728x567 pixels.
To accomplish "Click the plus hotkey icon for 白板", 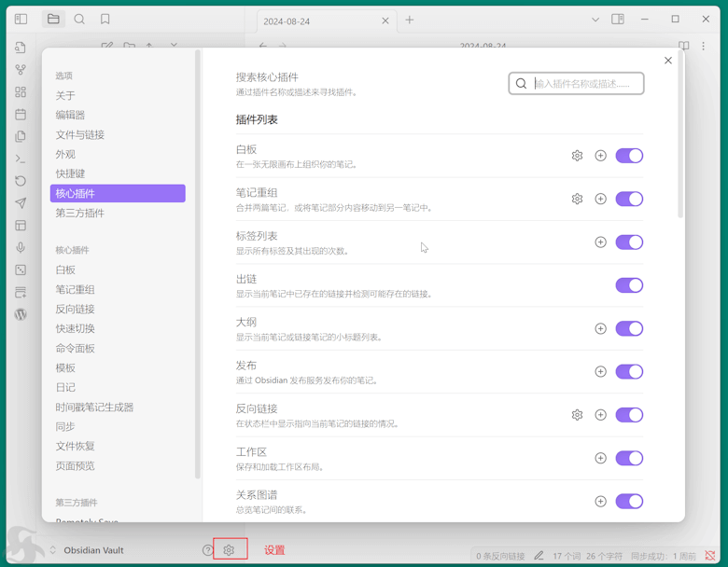I will (601, 156).
